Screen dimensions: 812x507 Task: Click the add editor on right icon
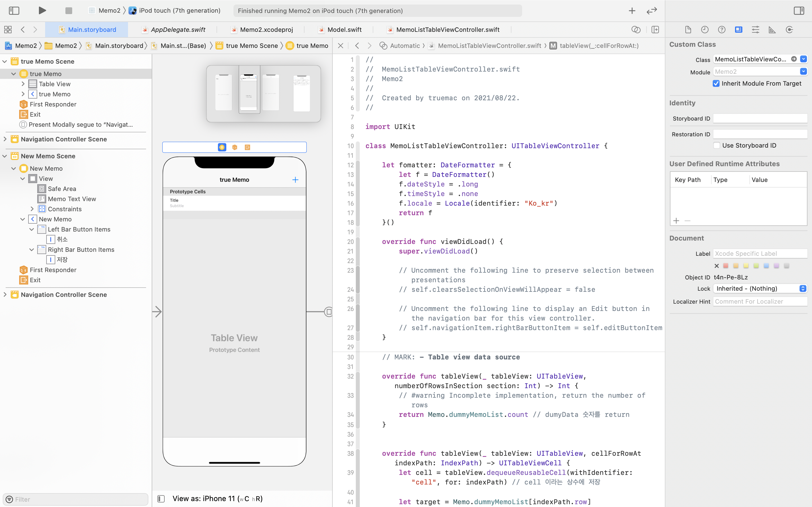point(655,30)
